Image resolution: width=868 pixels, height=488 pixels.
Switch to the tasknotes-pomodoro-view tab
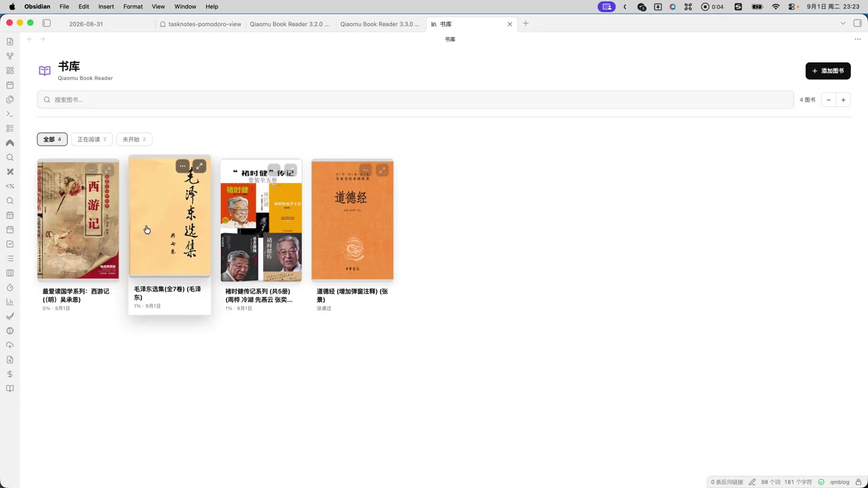(200, 24)
